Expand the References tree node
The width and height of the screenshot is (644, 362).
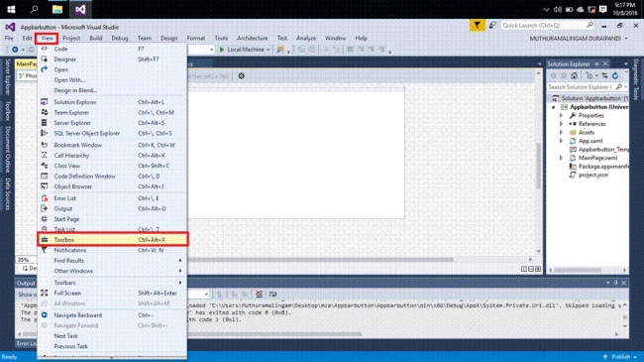tap(561, 124)
